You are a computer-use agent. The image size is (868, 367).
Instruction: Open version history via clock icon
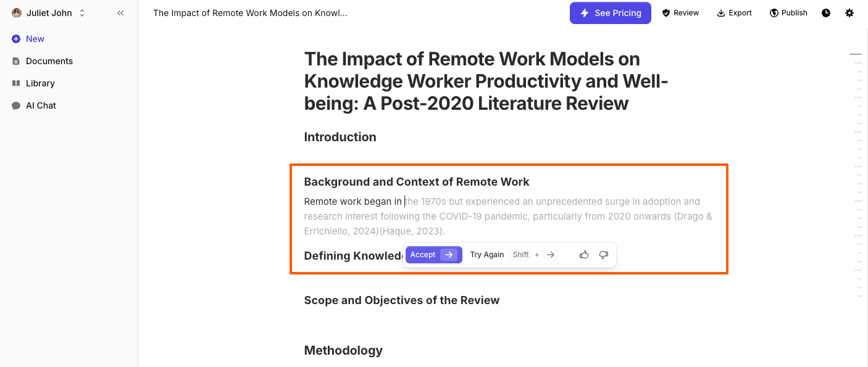pyautogui.click(x=825, y=12)
